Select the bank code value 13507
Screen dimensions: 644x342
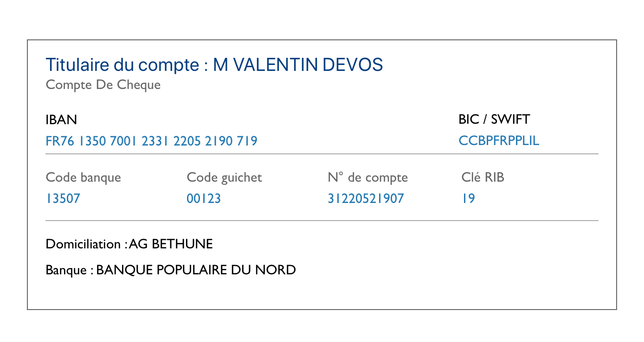pyautogui.click(x=63, y=199)
